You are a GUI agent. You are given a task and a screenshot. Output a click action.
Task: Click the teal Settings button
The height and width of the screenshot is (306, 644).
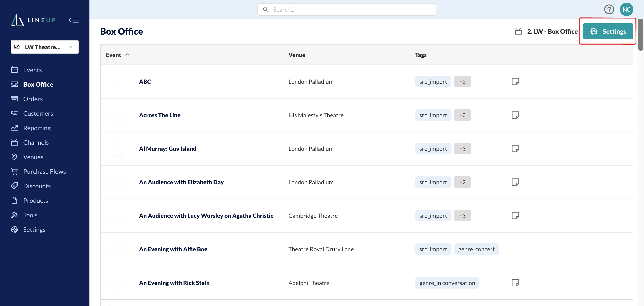608,31
